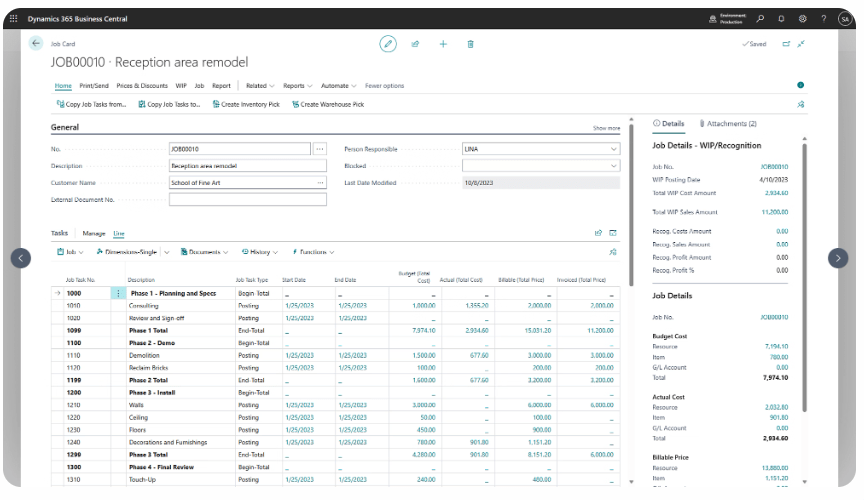Create a new job with plus icon
Screen dimensions: 864x500
pos(443,44)
